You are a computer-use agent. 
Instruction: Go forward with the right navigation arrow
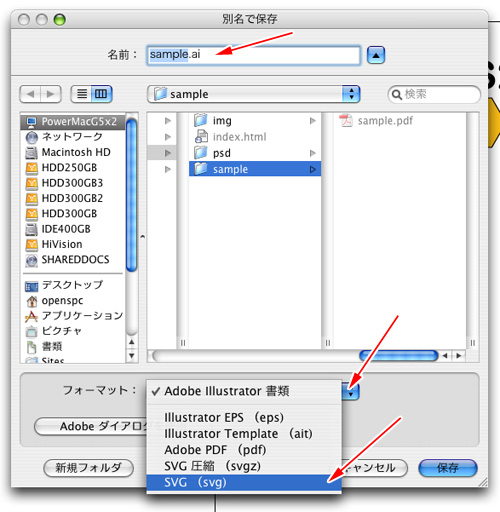[51, 94]
